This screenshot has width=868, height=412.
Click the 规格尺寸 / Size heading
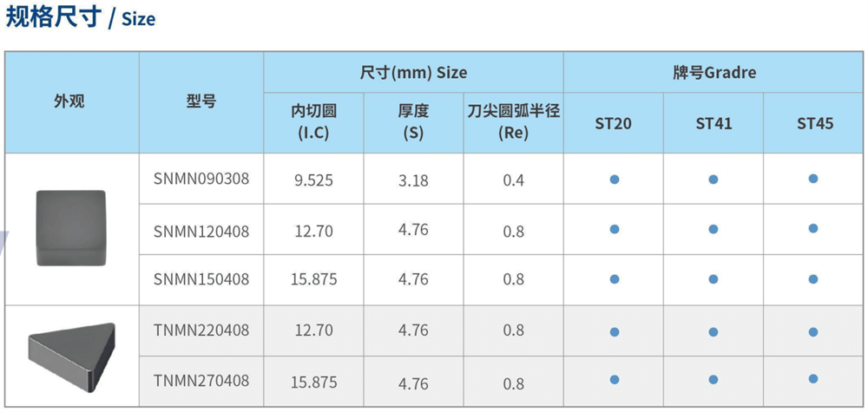pyautogui.click(x=81, y=17)
